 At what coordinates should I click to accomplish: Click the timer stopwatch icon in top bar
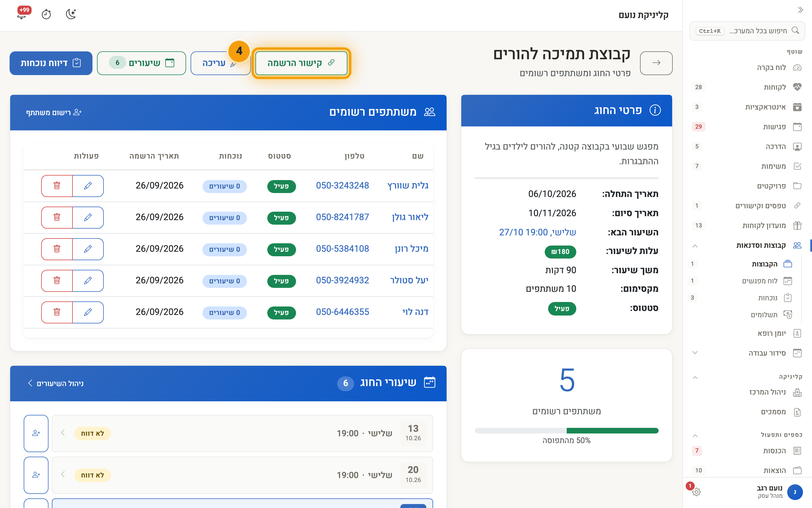coord(46,14)
